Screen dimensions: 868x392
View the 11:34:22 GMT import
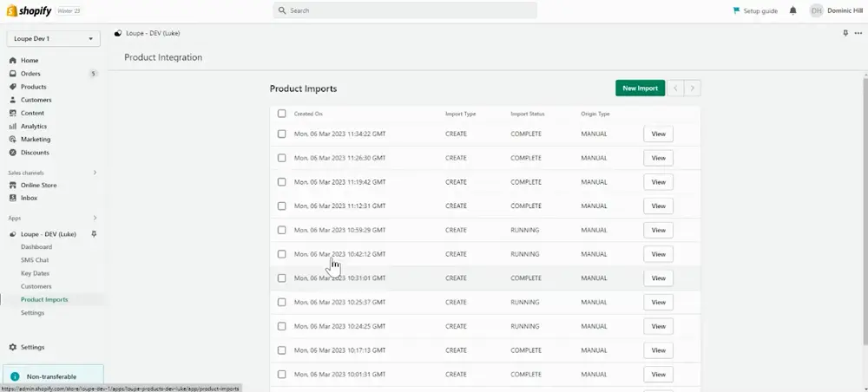(x=658, y=134)
